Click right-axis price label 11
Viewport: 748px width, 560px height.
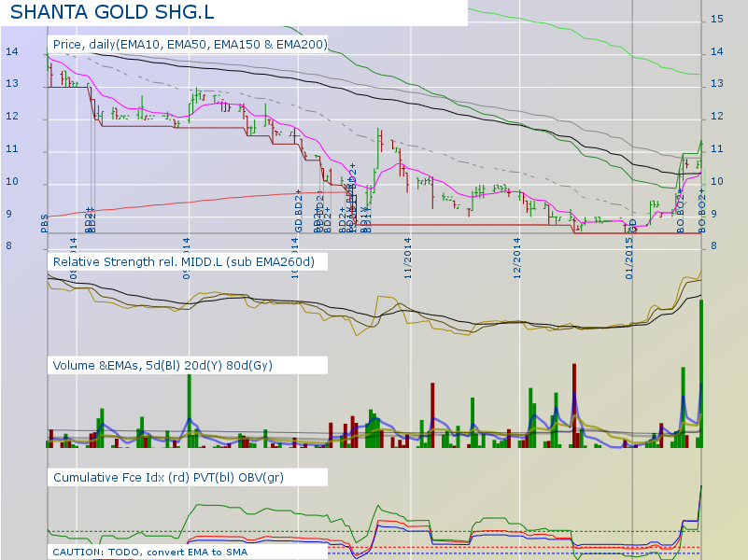point(717,149)
